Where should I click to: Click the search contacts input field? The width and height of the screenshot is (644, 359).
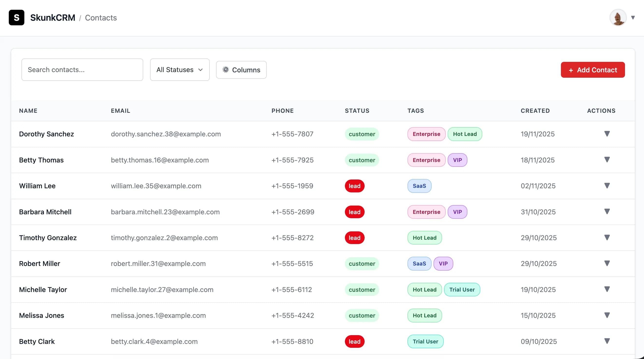point(82,70)
